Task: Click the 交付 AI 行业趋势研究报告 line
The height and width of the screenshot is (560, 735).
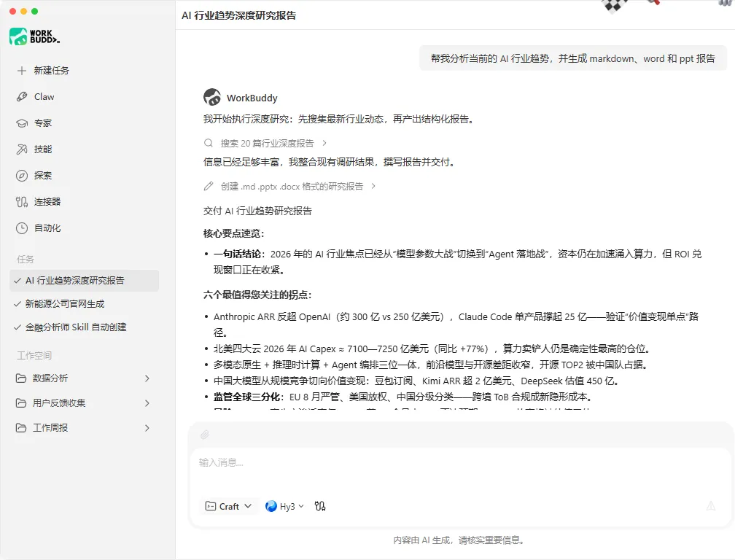Action: pyautogui.click(x=258, y=211)
